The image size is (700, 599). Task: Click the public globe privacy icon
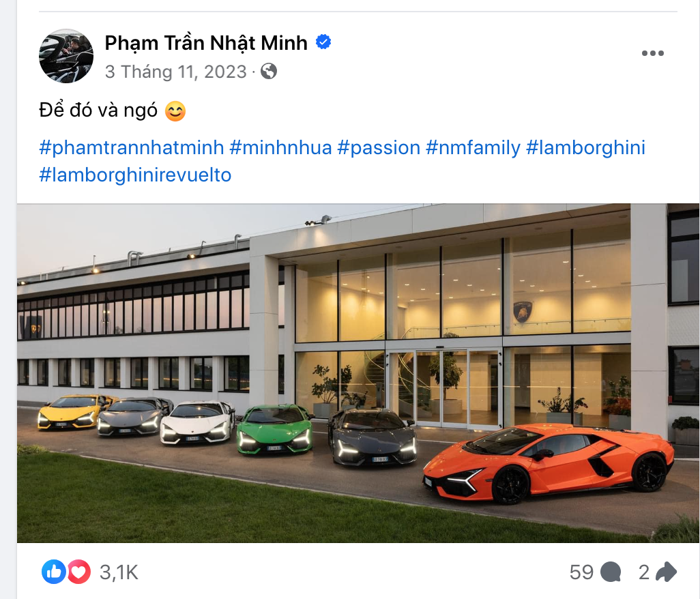tap(269, 71)
